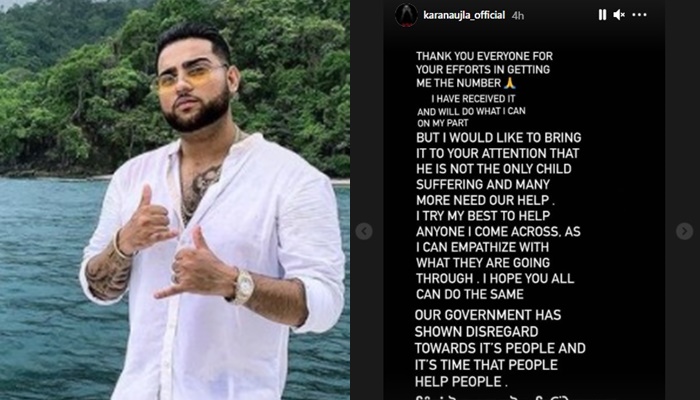
Task: Click the 'OUR GOVERNMENT HAS SHOWN DISREGARD' paragraph
Action: tap(500, 348)
